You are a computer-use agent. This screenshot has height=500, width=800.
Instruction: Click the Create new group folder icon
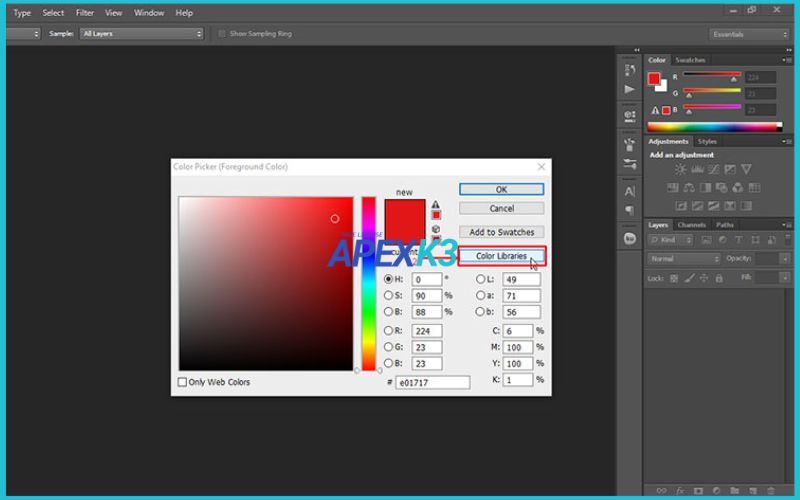(734, 491)
